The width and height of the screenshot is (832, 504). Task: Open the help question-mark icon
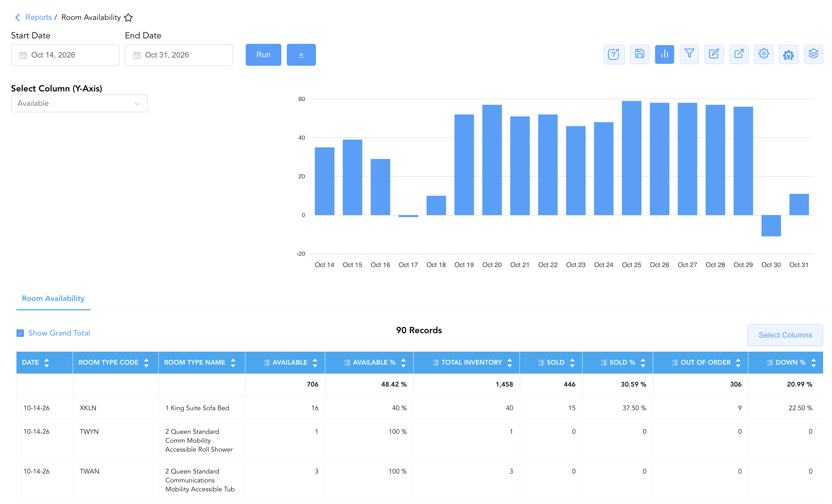pyautogui.click(x=614, y=54)
